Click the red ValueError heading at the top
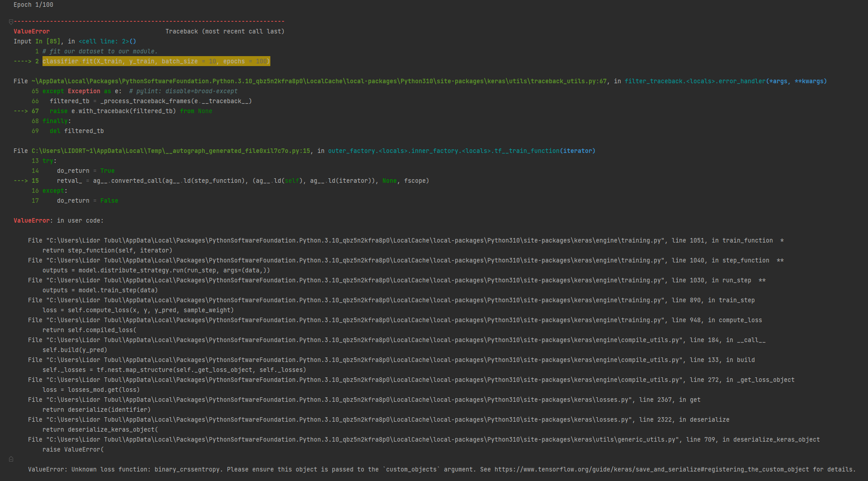The height and width of the screenshot is (481, 868). 32,31
